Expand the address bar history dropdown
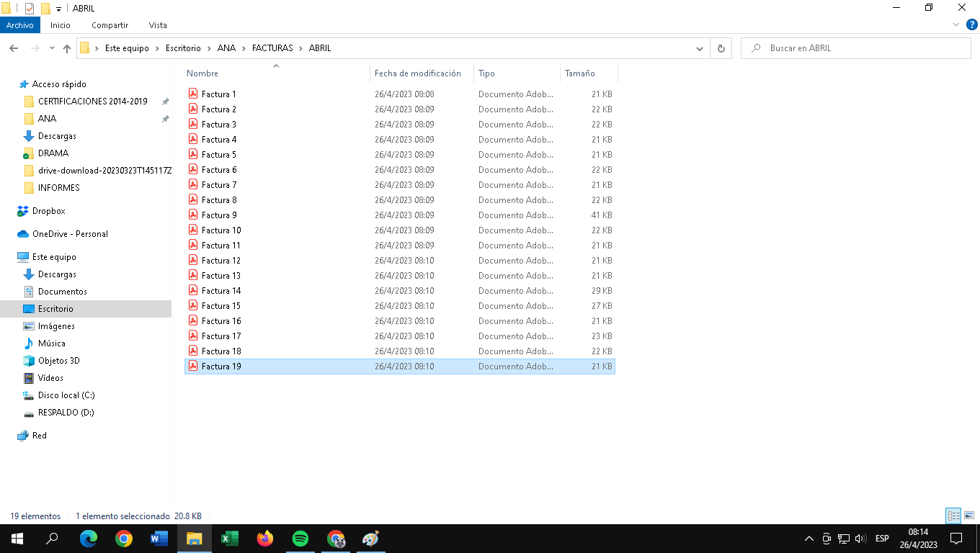Screen dimensions: 980x553 tap(699, 48)
